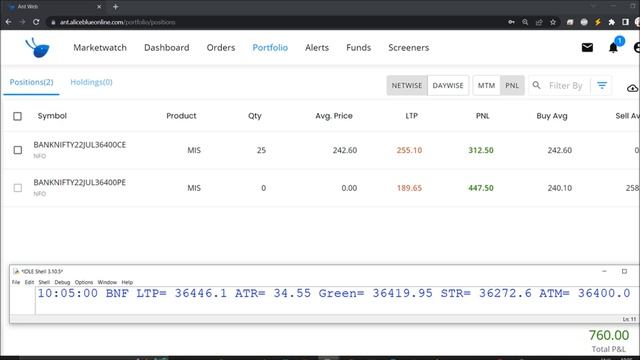
Task: Click the 312.50 PNL value
Action: tap(481, 150)
